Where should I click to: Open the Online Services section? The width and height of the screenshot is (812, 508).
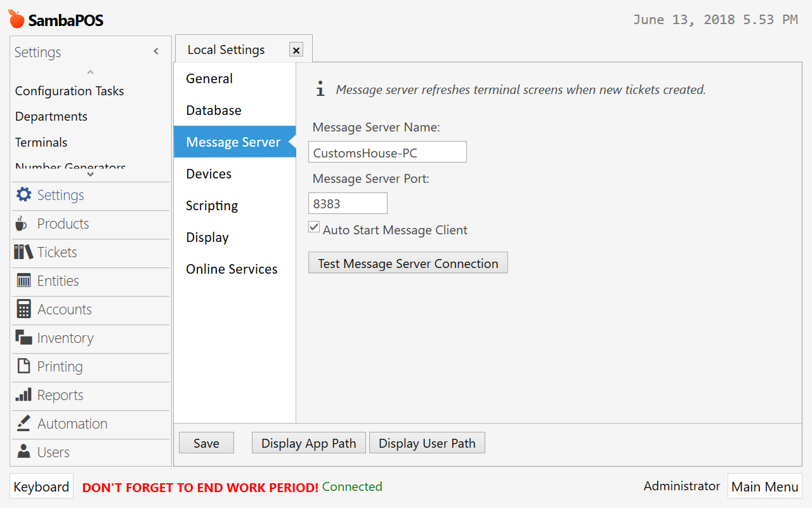(232, 269)
